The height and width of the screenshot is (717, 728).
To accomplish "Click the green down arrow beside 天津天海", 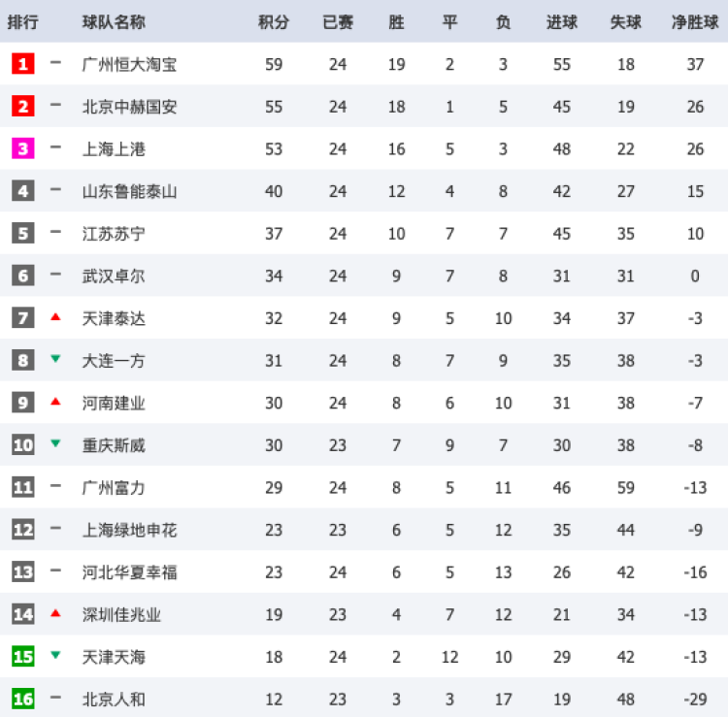I will click(55, 656).
